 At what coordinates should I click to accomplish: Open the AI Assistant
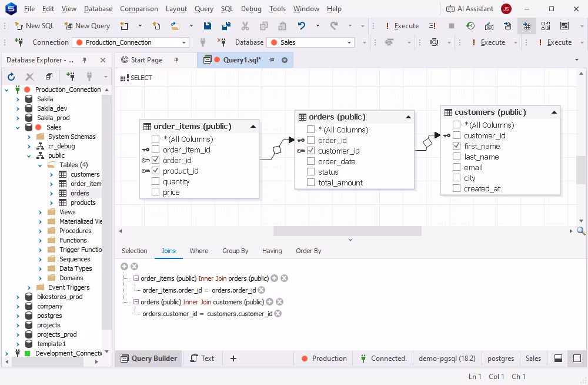coord(469,9)
